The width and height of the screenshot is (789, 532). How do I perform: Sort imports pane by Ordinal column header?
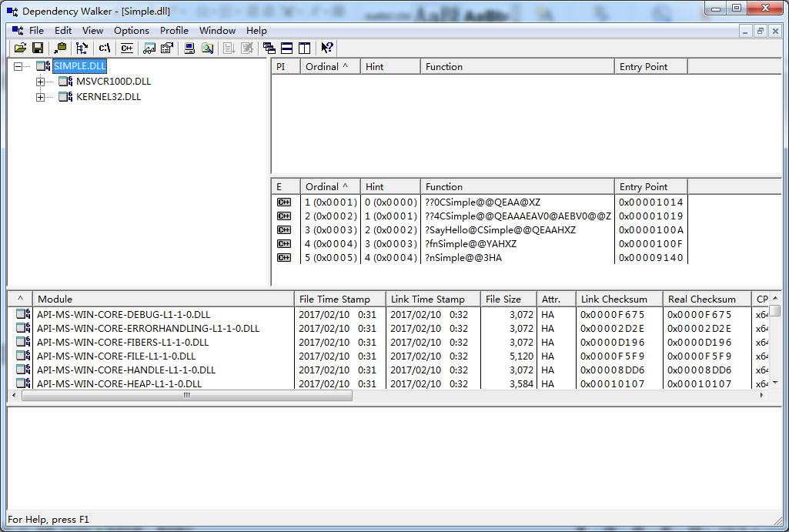click(x=330, y=67)
